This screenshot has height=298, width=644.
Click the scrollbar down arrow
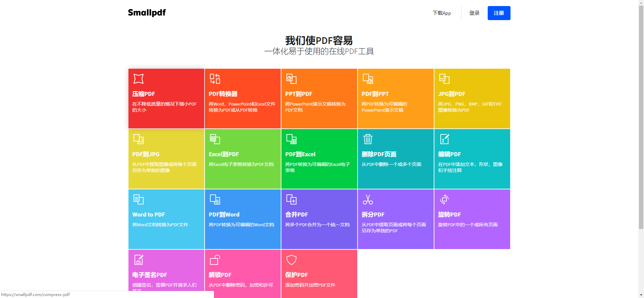point(641,295)
